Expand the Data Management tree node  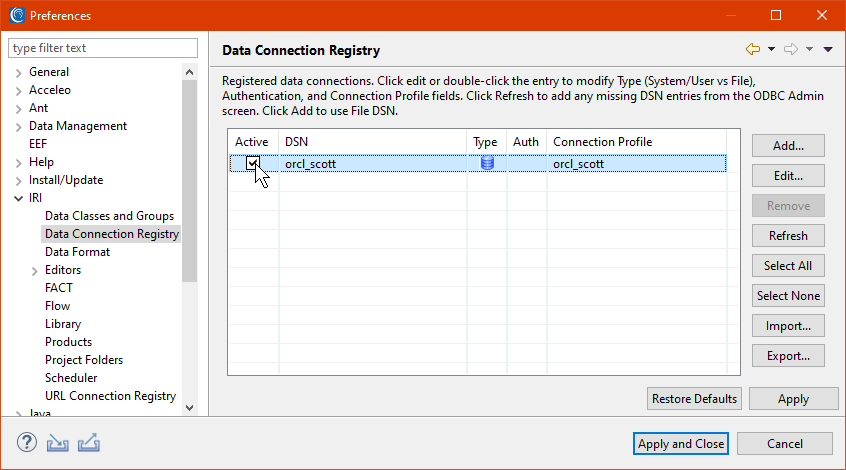point(18,127)
